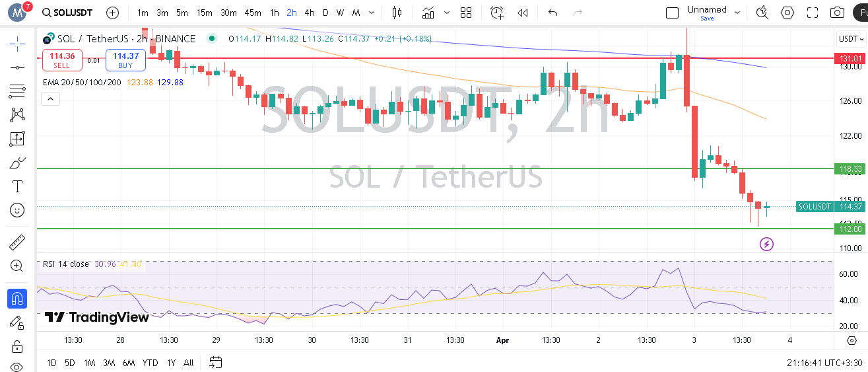Select the brush drawing tool

pos(17,163)
